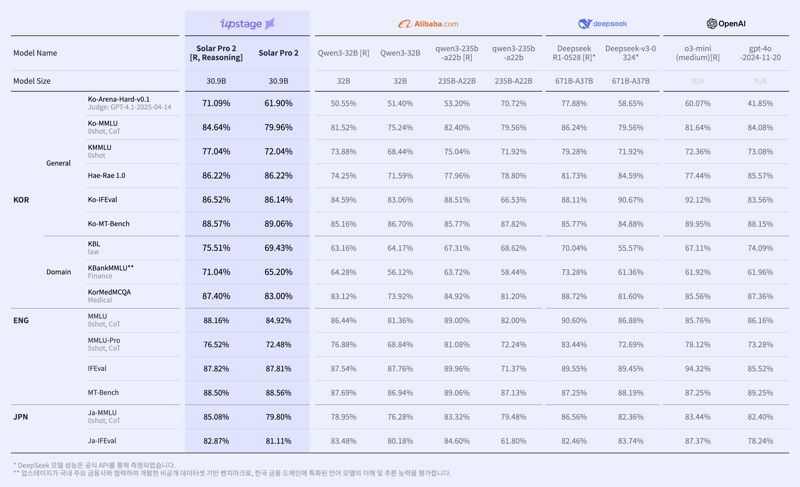The width and height of the screenshot is (800, 487).
Task: Click the KBankMMLU finance benchmark label
Action: pyautogui.click(x=110, y=268)
